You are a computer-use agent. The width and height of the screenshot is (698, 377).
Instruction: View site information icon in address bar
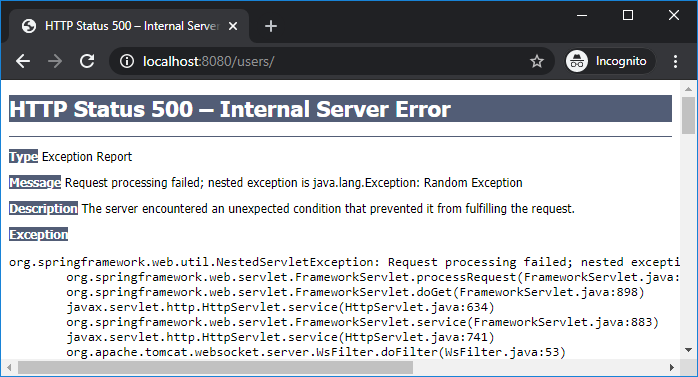[127, 61]
